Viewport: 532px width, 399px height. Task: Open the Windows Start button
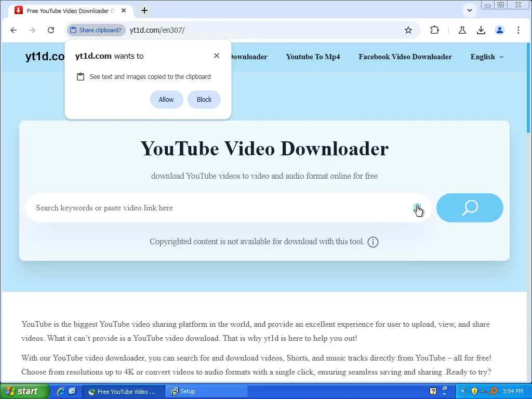point(24,391)
